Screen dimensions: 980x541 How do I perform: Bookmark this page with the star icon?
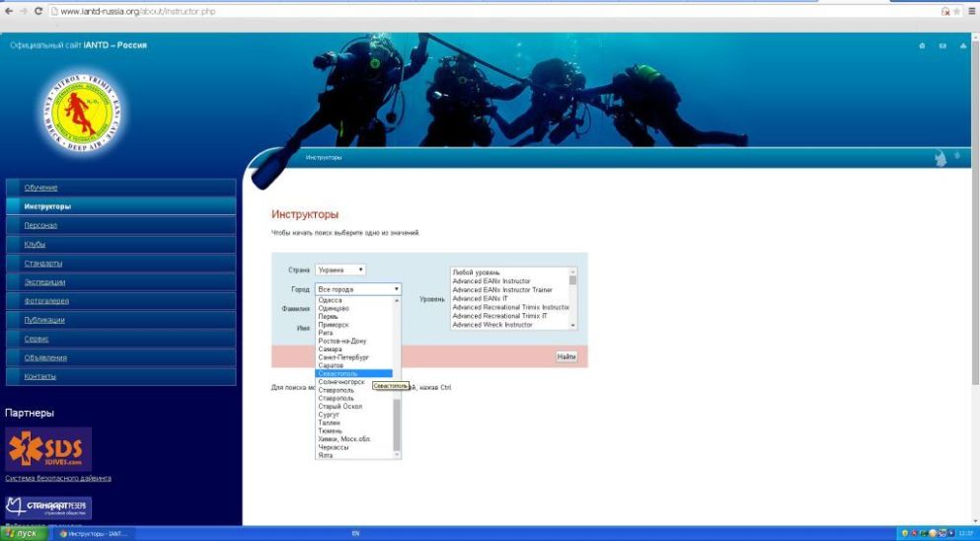[957, 11]
